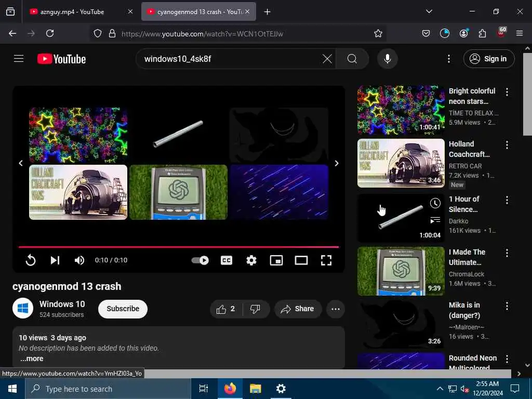Share the video
The image size is (532, 399).
coord(298,309)
